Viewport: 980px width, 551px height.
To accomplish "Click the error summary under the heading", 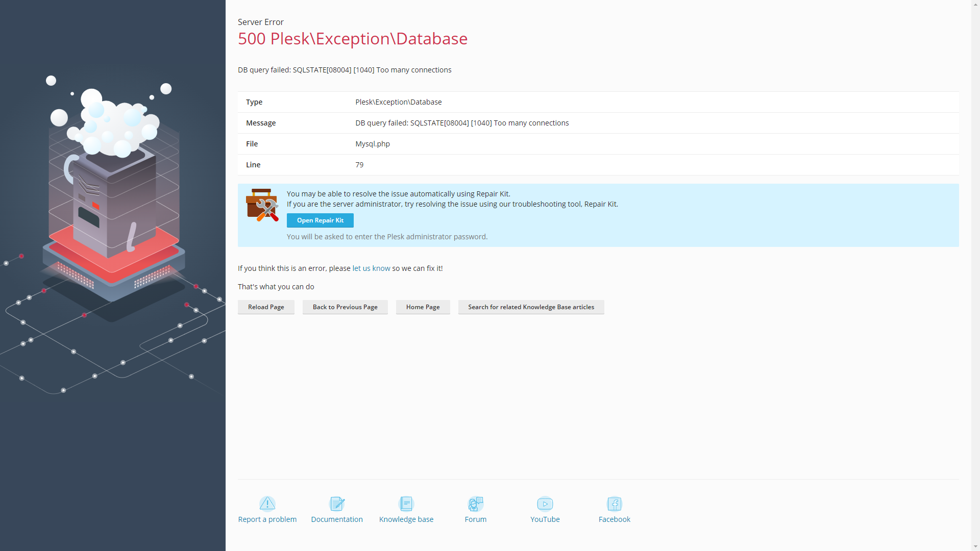I will click(345, 70).
